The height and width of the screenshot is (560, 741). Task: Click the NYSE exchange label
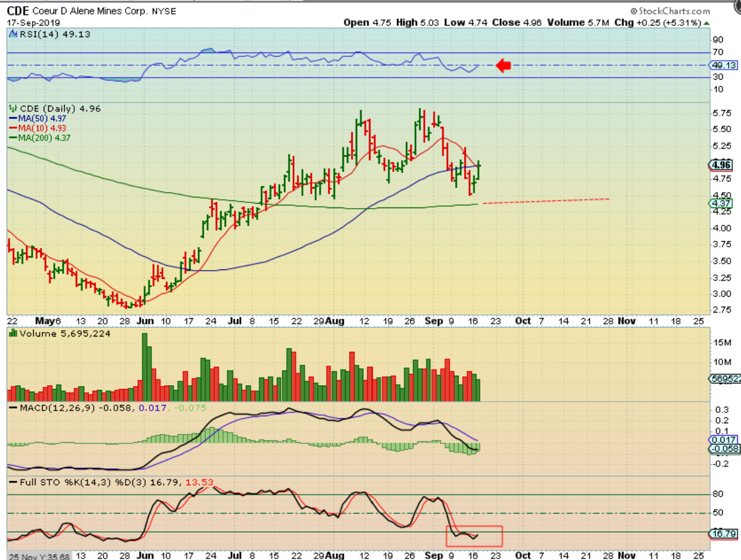click(164, 11)
